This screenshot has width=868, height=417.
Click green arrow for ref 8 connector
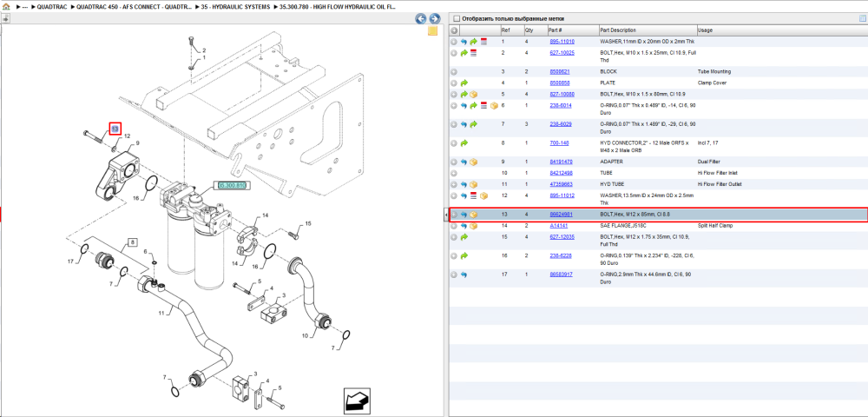click(464, 143)
